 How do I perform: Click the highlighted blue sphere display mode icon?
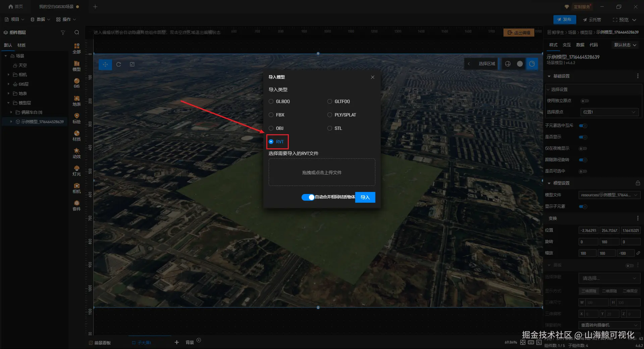[x=532, y=64]
